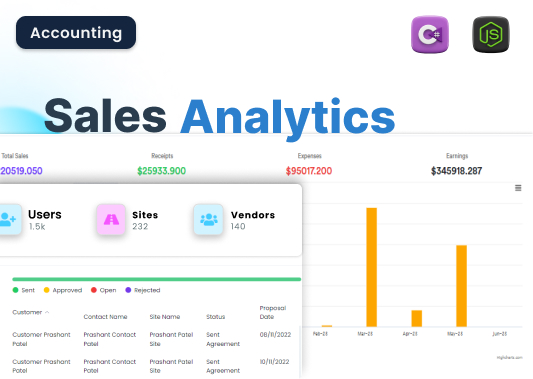
Task: Click the Status column header
Action: 216,316
